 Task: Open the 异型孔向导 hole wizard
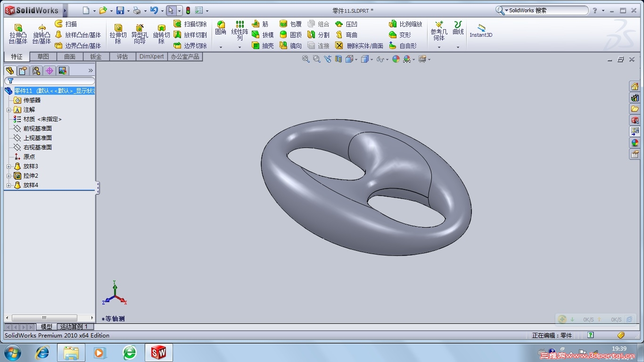(140, 34)
